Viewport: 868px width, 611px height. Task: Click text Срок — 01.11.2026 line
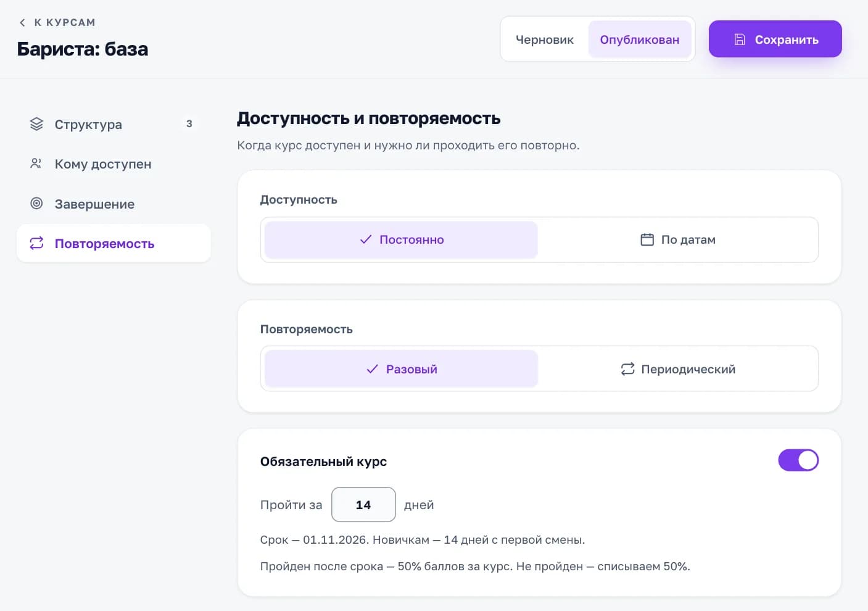[x=423, y=539]
